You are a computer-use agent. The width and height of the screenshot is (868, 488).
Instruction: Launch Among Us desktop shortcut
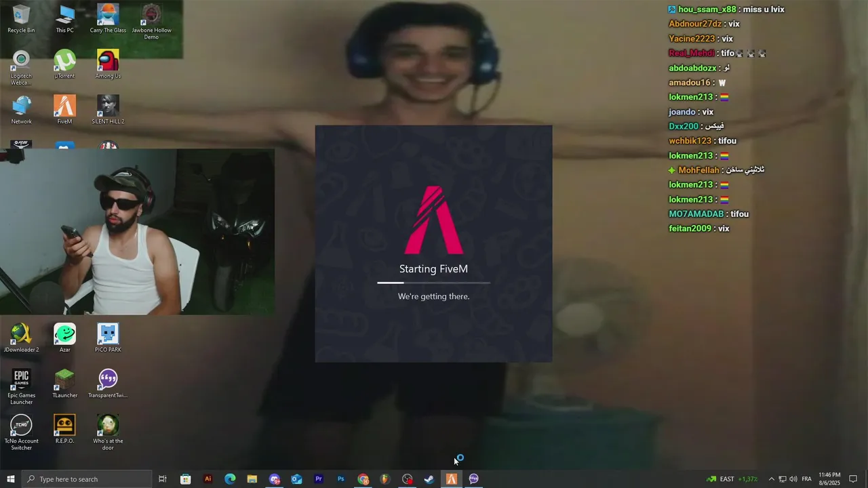coord(108,64)
